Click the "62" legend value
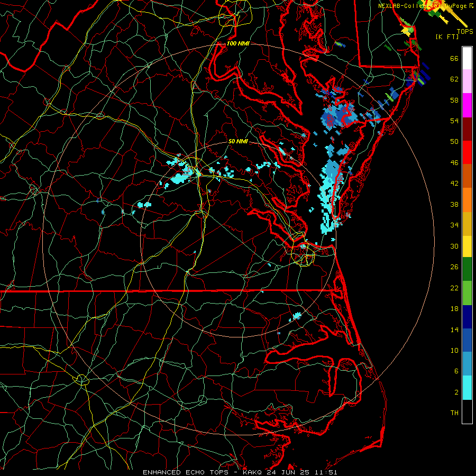 pyautogui.click(x=454, y=79)
